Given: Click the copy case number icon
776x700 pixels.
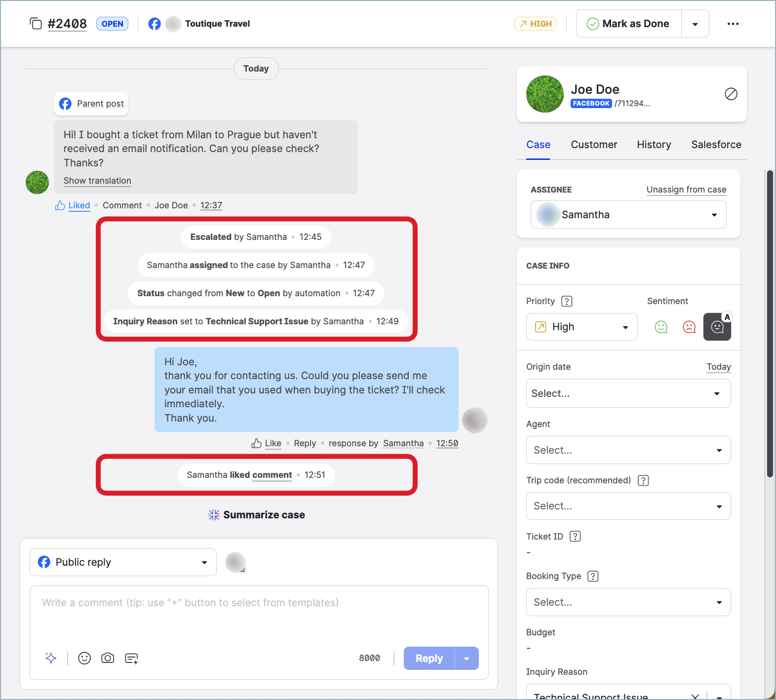Looking at the screenshot, I should pos(36,24).
